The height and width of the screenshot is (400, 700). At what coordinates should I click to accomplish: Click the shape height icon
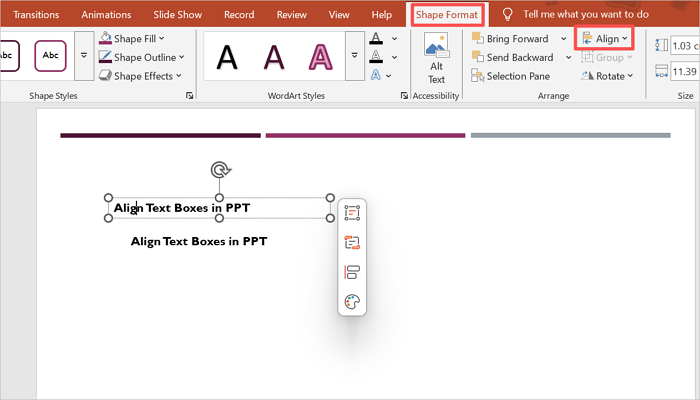pos(661,46)
